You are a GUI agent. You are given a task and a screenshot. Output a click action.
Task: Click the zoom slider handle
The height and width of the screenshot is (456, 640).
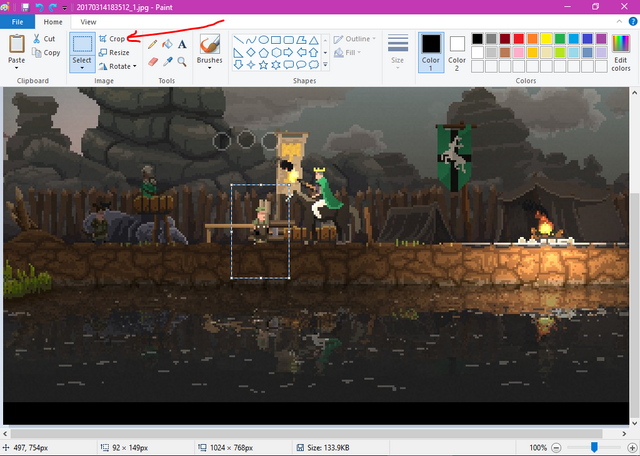click(x=594, y=447)
